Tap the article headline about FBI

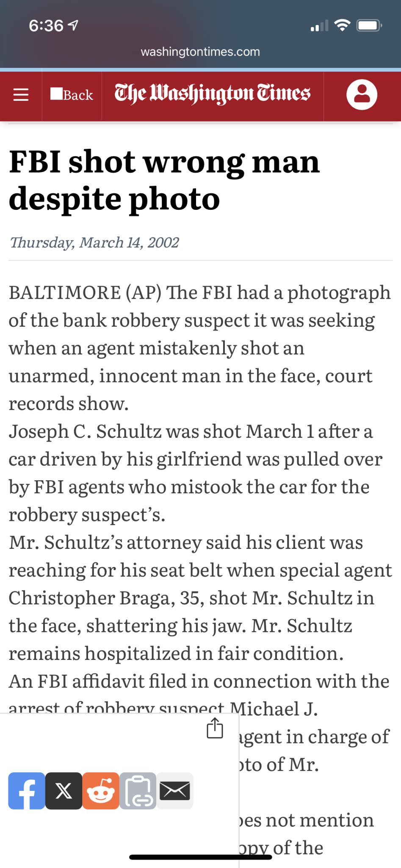click(x=164, y=180)
